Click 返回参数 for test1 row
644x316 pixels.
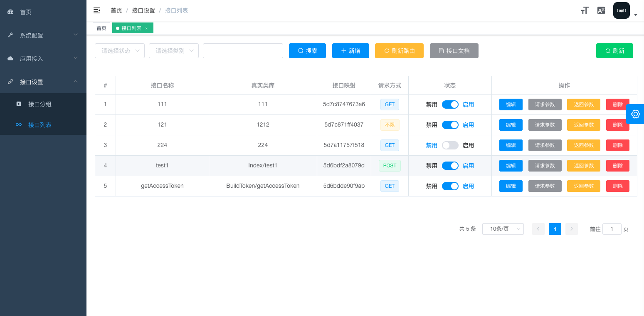(x=584, y=166)
